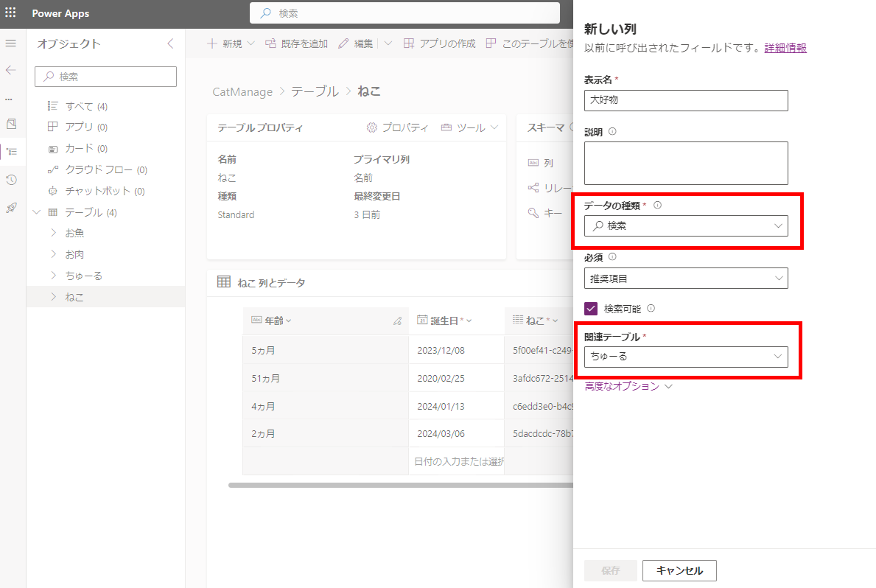Open the データの種類 dropdown
This screenshot has height=588, width=876.
pos(685,226)
